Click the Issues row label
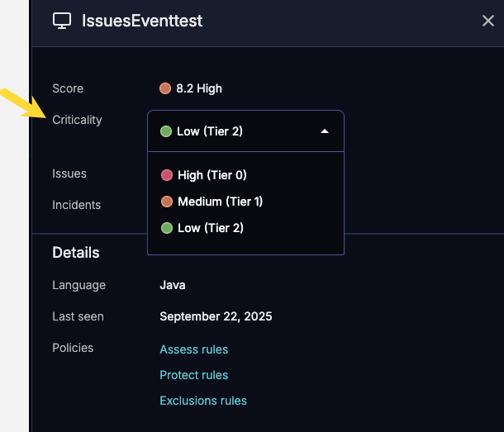The height and width of the screenshot is (432, 504). coord(69,173)
